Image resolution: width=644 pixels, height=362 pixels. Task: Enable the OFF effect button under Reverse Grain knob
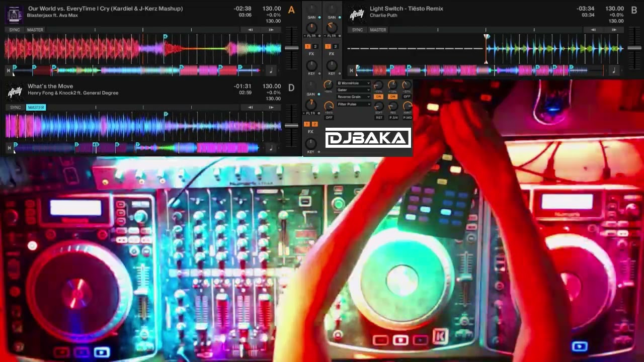coord(407,97)
